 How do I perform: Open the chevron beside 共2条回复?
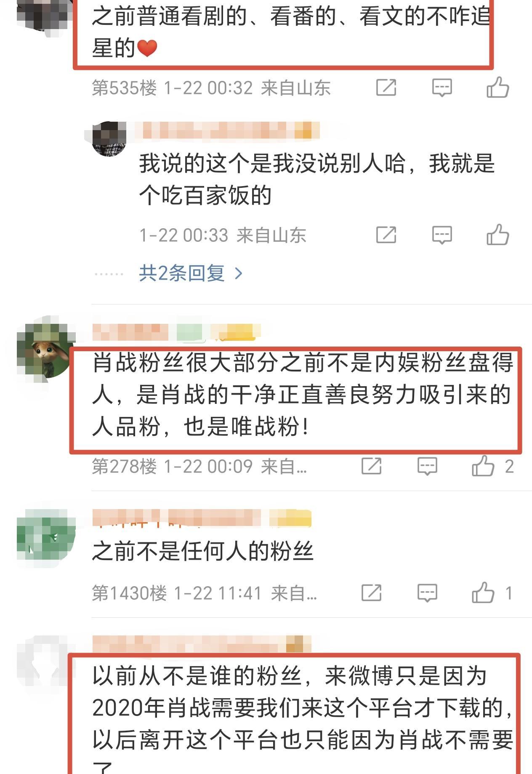point(239,274)
